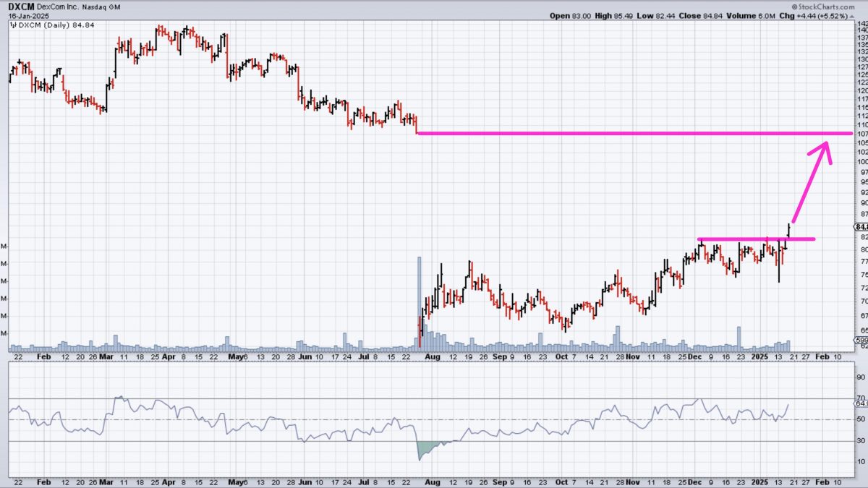Click the 'Volume 6.0M' value in the header
This screenshot has height=488, width=868.
752,15
